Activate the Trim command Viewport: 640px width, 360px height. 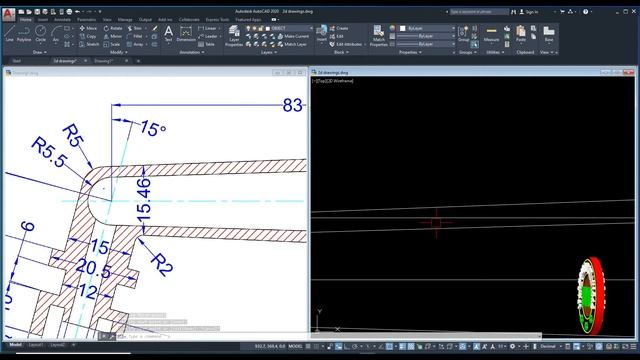[135, 28]
